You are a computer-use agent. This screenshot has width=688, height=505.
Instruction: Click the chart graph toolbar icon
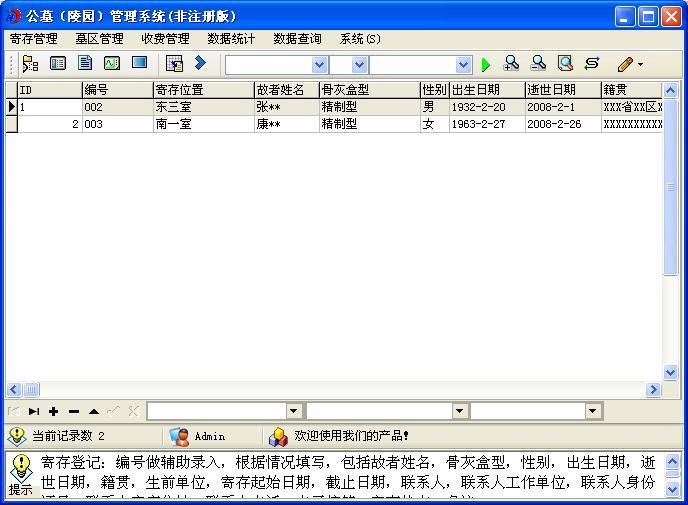(112, 64)
